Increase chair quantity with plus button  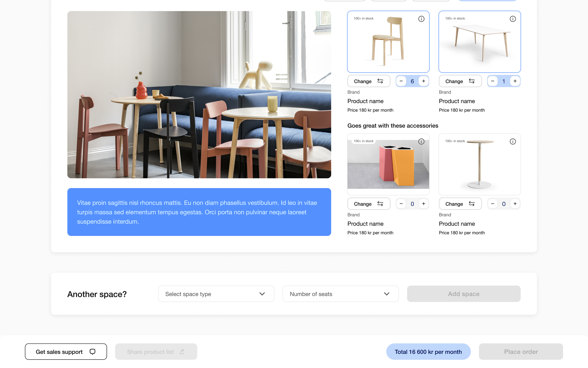pyautogui.click(x=423, y=81)
